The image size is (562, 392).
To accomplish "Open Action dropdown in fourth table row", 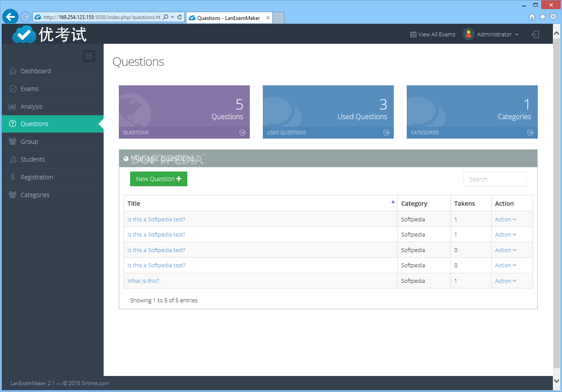I will [x=506, y=265].
